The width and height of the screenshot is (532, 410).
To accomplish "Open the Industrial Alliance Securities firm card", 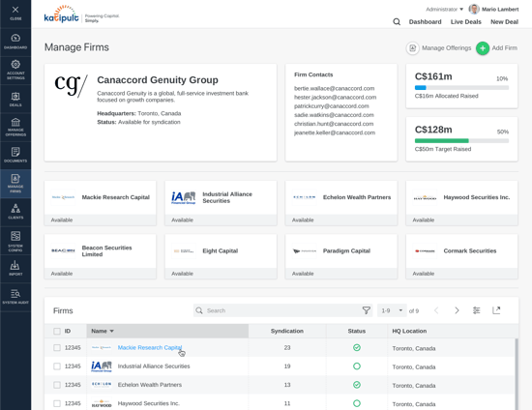I will 221,203.
